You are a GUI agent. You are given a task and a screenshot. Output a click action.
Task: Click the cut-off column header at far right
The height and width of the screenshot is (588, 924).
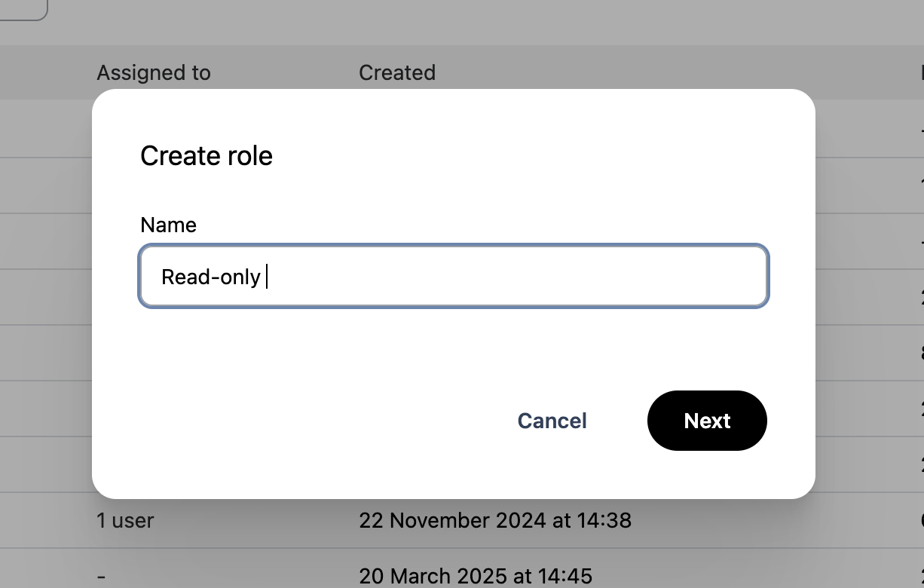point(921,72)
